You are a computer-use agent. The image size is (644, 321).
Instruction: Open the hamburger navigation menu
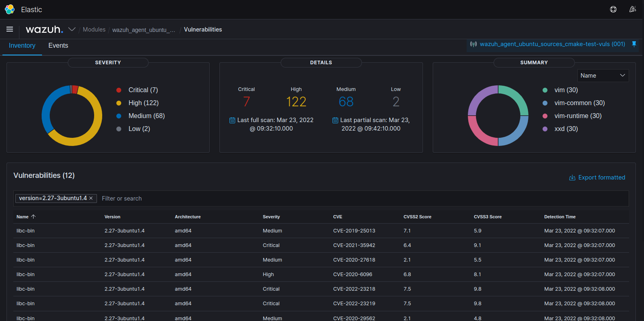coord(10,29)
